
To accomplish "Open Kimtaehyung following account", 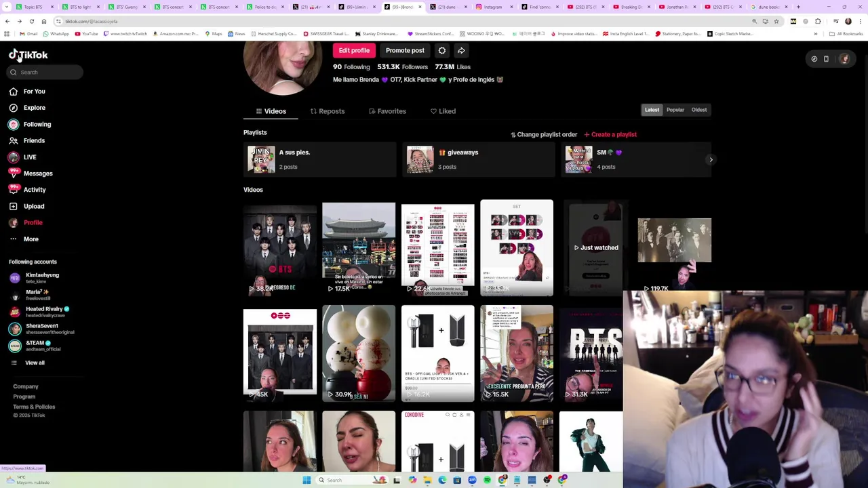I will 35,278.
